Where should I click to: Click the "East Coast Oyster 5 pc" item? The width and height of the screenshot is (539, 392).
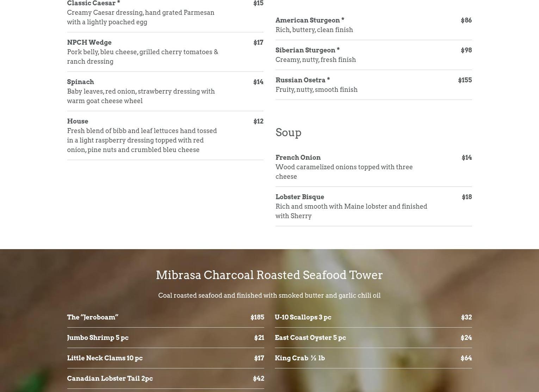[x=310, y=337]
